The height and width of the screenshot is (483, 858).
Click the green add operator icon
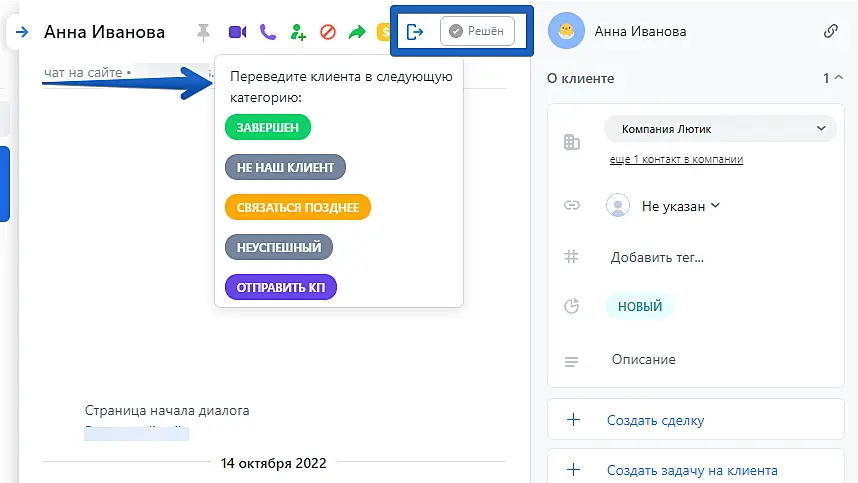click(297, 32)
